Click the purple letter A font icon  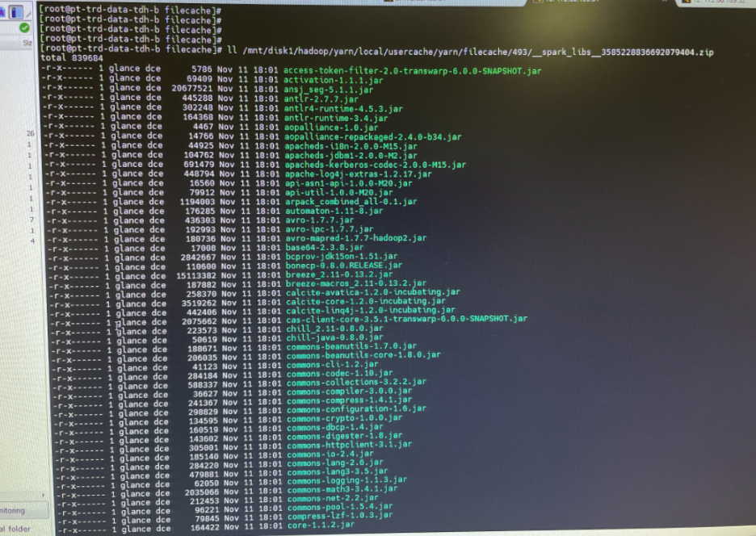coord(3,12)
